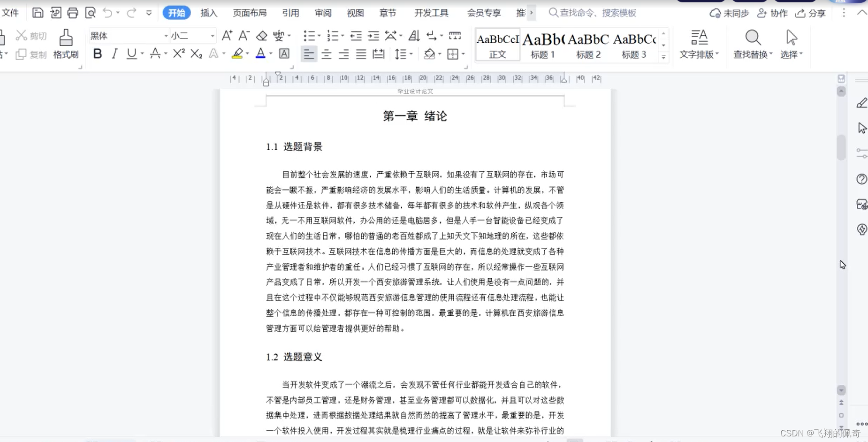Screen dimensions: 868x442
Task: Click the pen icon in right sidebar
Action: pos(862,103)
